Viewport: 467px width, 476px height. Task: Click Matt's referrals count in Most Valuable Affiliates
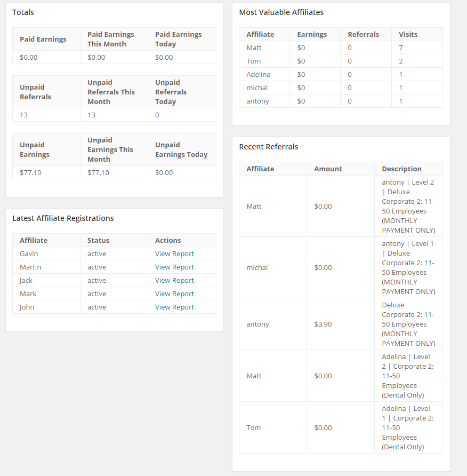[350, 47]
